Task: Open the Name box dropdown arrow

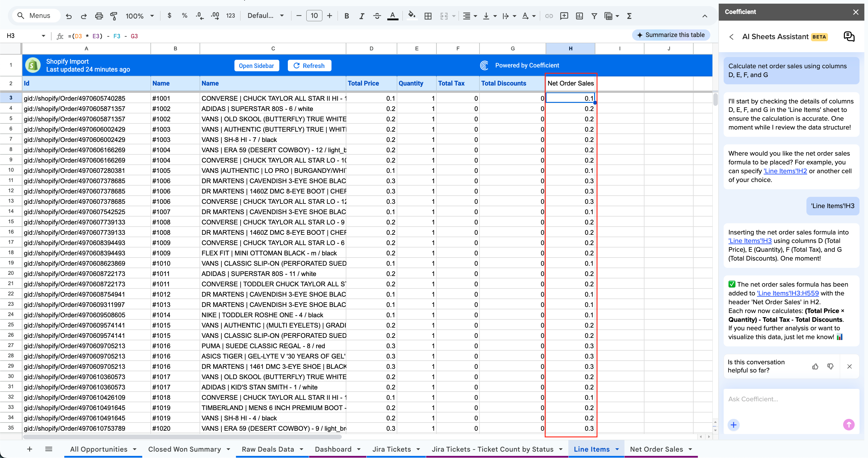Action: click(x=43, y=36)
